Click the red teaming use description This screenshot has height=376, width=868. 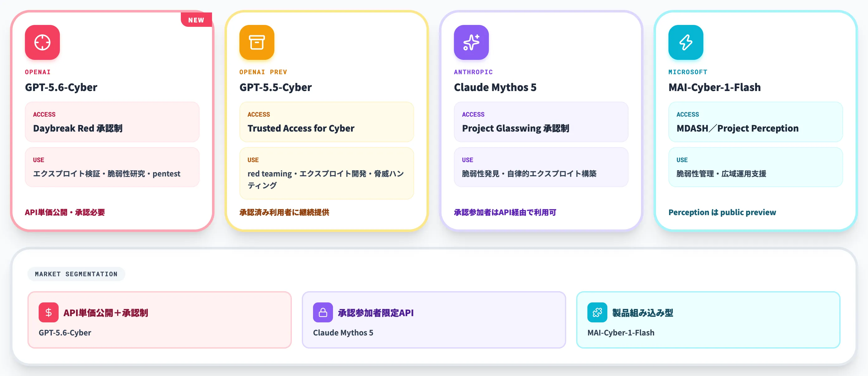coord(326,179)
